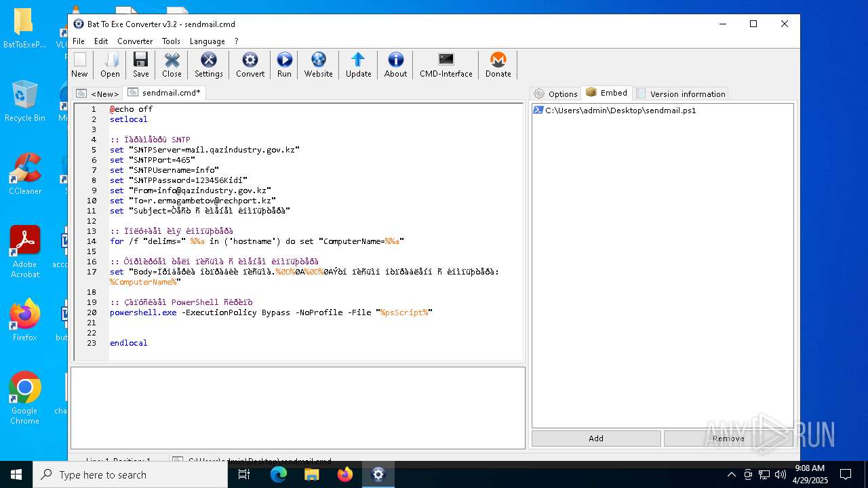Click the 'for /f' hostname line

(x=257, y=241)
